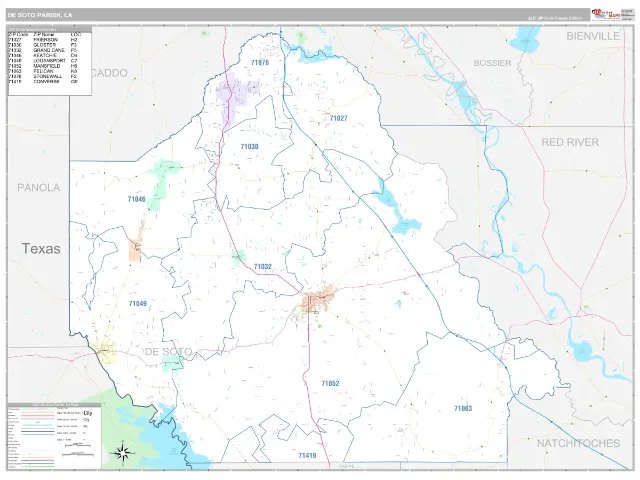This screenshot has height=480, width=640.
Task: Click the NATCHITOCHES parish label
Action: [x=578, y=443]
